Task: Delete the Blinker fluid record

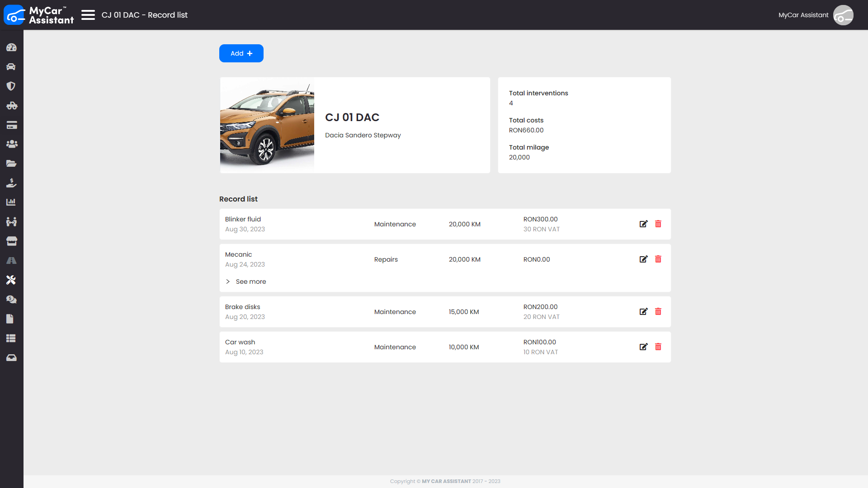Action: (x=658, y=224)
